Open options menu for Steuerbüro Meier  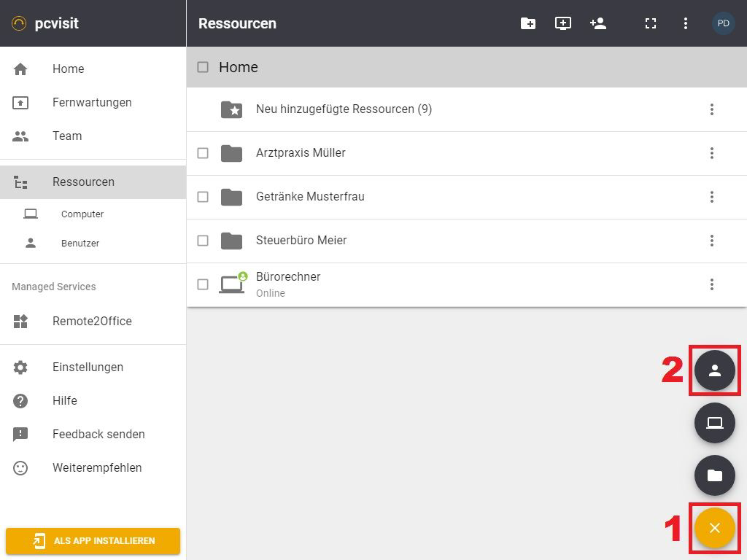712,241
